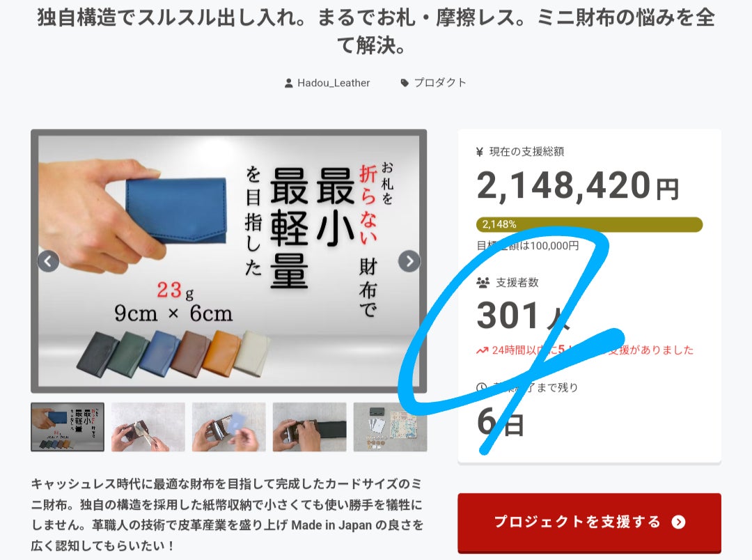
Task: Select the second thumbnail showing opened wallet
Action: tap(148, 427)
